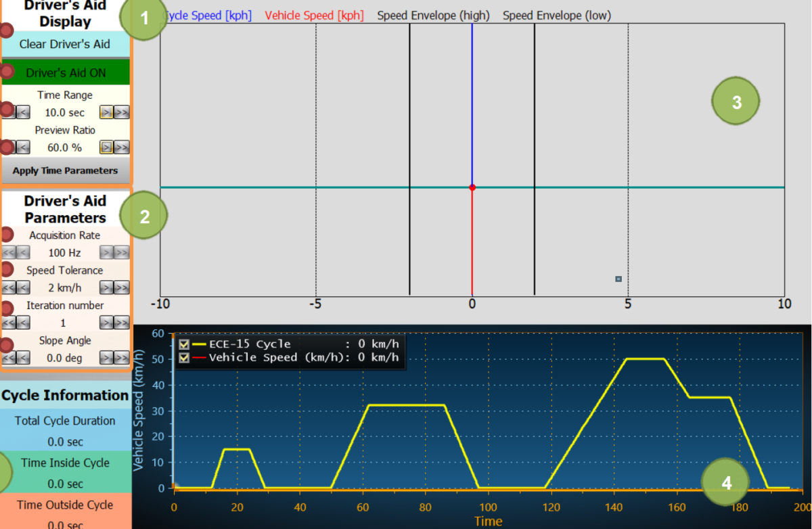
Task: Fast-increase Time Range with double arrow
Action: tap(121, 112)
